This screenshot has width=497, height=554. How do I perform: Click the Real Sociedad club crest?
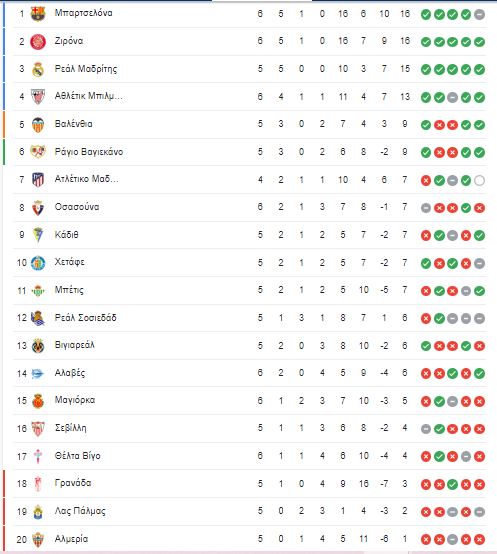click(38, 318)
